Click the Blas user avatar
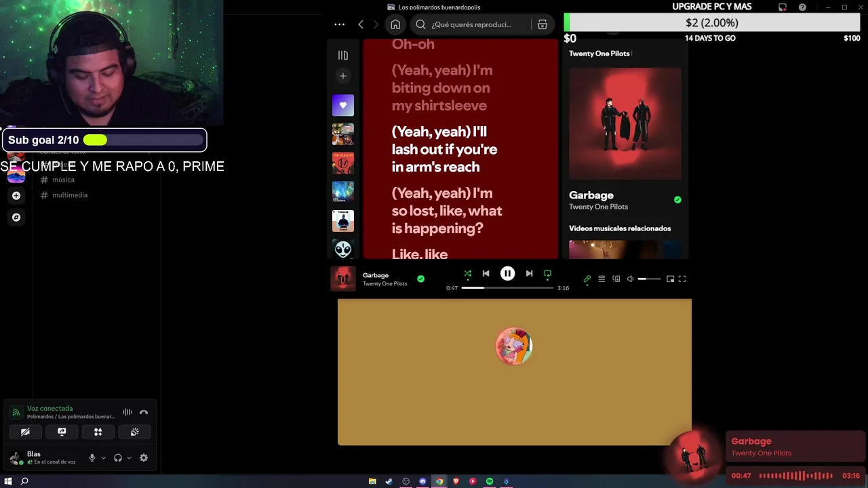Viewport: 868px width, 488px height. click(x=16, y=458)
